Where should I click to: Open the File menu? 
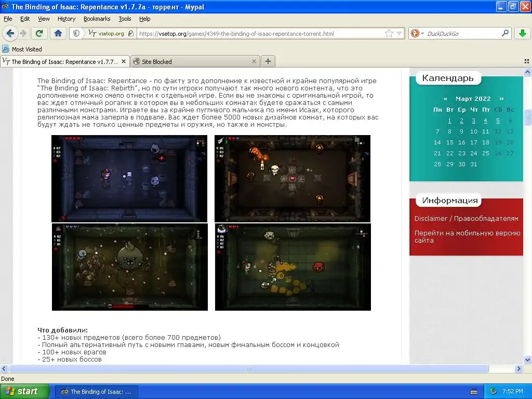[8, 19]
